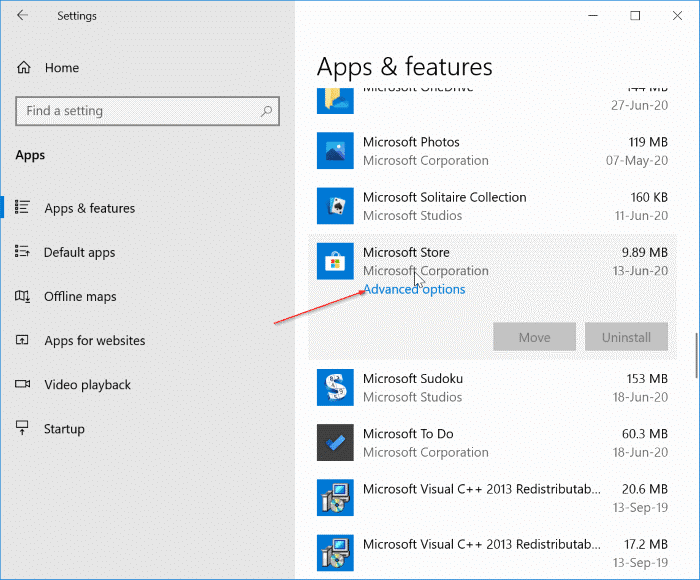Click the 9.89 MB size value
Viewport: 700px width, 580px height.
[x=645, y=252]
